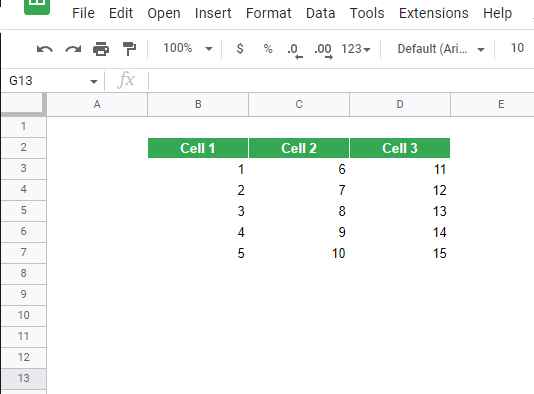The image size is (534, 394).
Task: Click the select-all corner box
Action: pyautogui.click(x=23, y=104)
